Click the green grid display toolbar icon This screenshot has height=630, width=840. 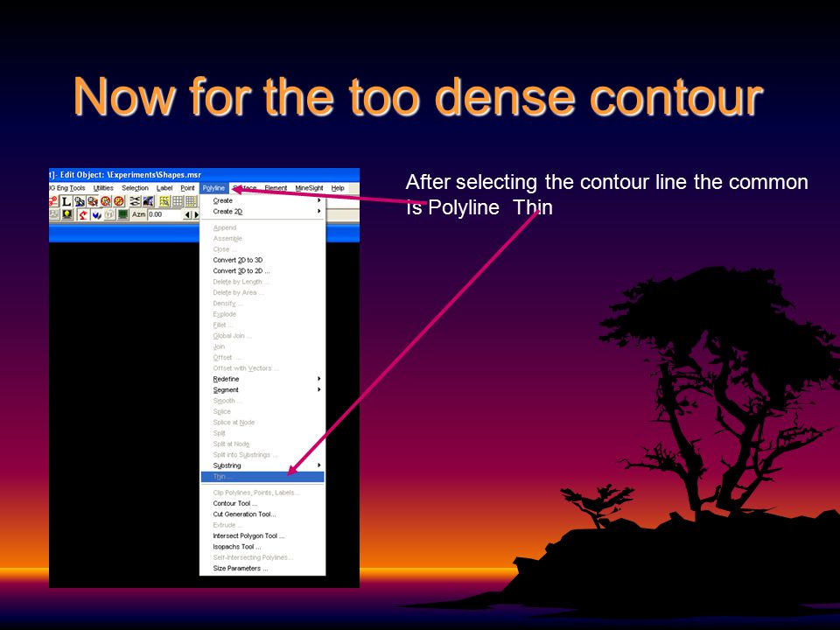pos(122,214)
